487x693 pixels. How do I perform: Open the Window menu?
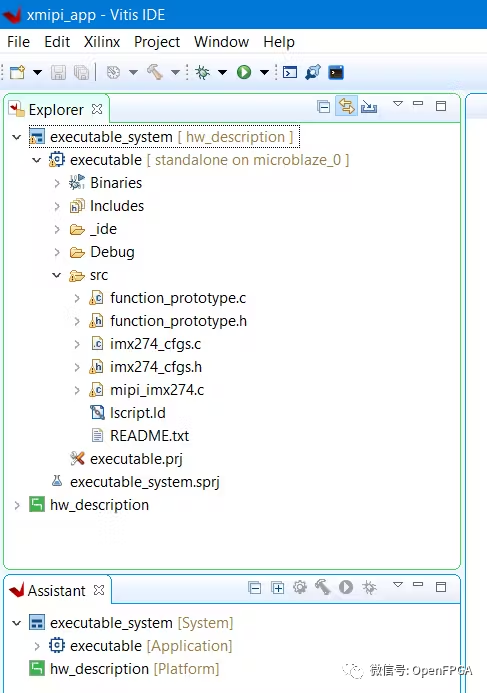point(221,42)
